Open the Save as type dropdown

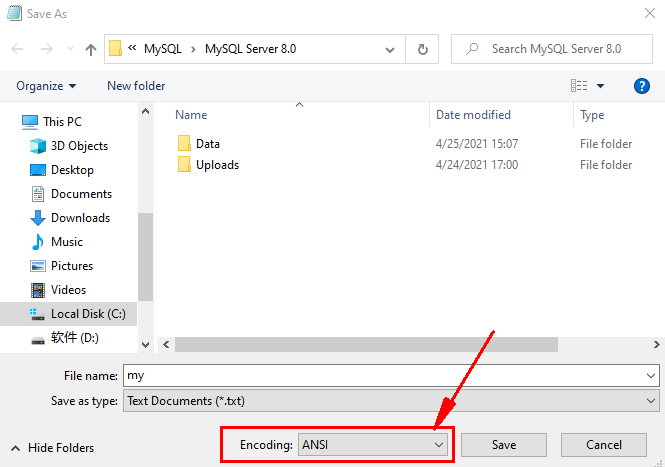click(390, 401)
